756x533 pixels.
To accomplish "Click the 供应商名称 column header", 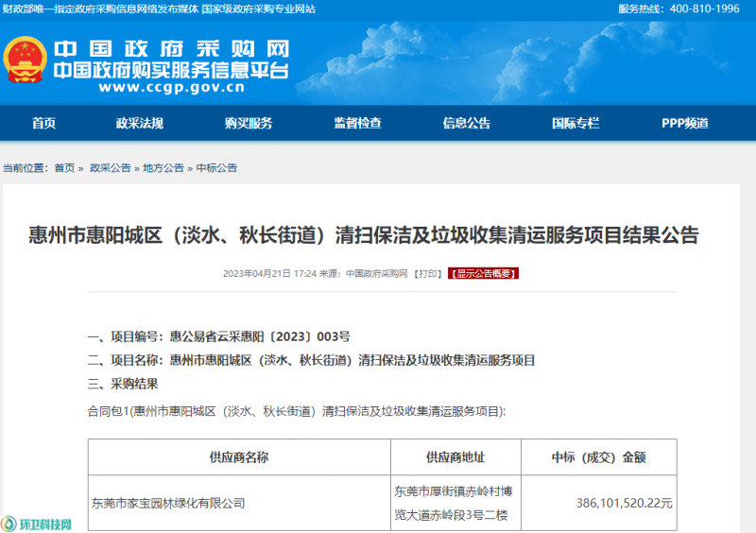I will 239,457.
